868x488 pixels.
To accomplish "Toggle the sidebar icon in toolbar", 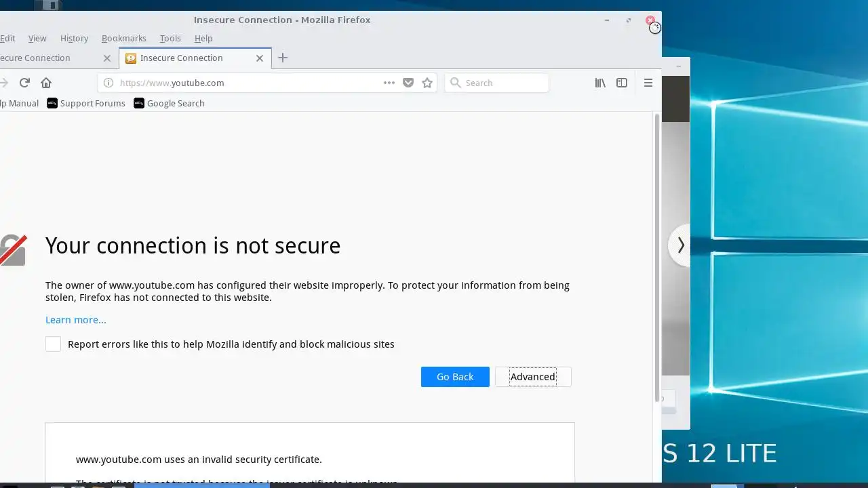I will click(622, 83).
